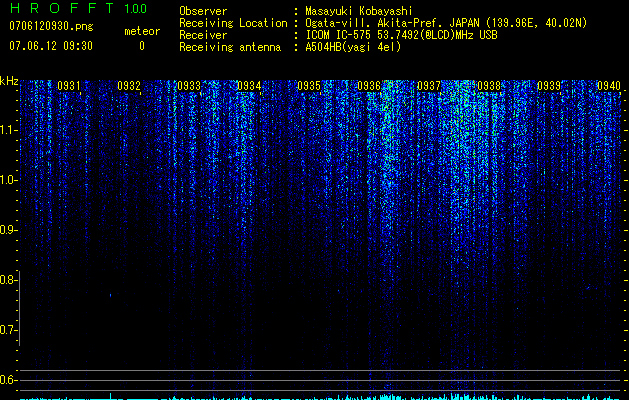Select the A504HB(yagi 4el) antenna text
Screen dimensions: 629x400
[x=353, y=47]
